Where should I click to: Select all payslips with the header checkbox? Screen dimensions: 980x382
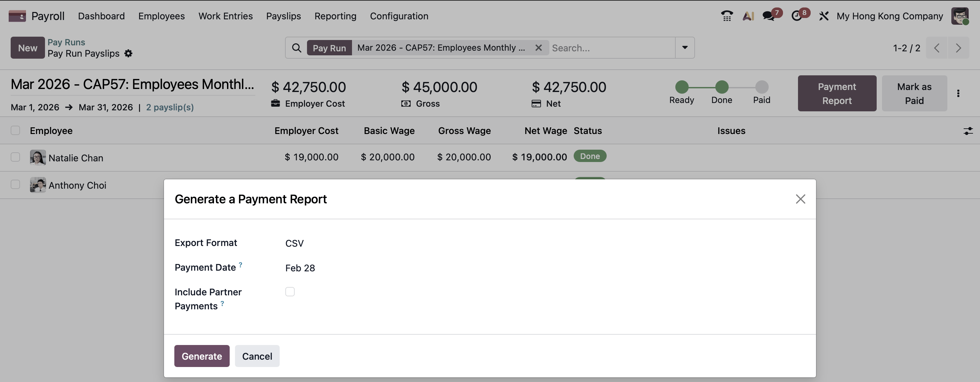tap(15, 131)
